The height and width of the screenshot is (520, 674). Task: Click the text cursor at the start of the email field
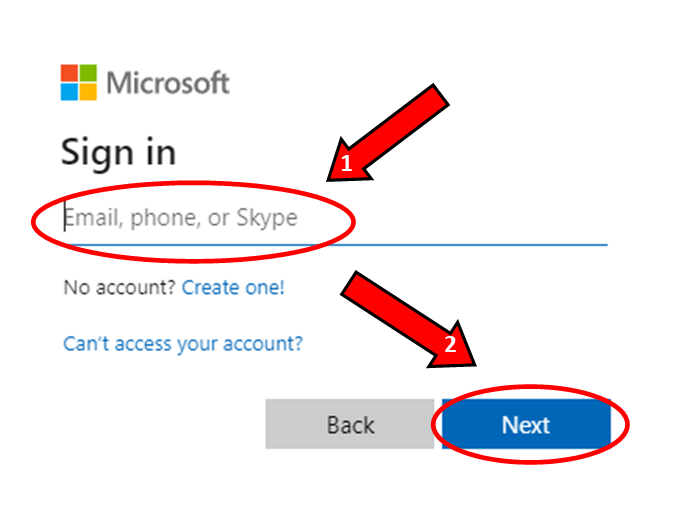click(65, 217)
